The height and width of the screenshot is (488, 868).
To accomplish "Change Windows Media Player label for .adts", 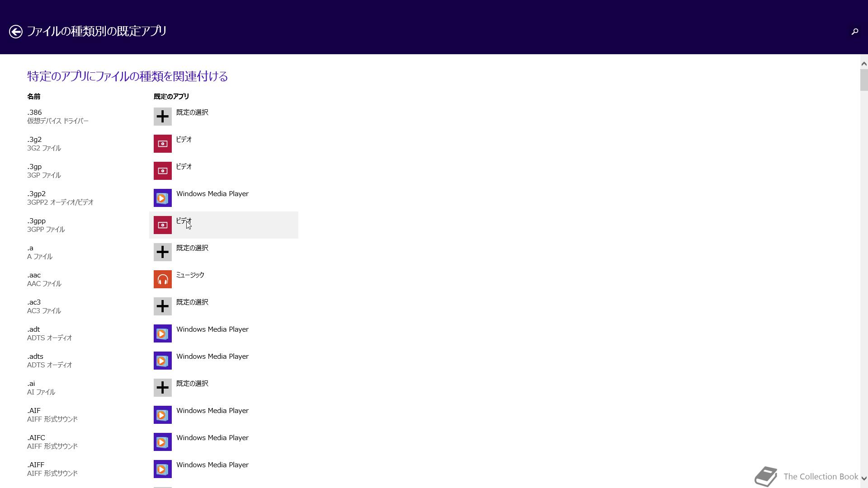I will [212, 356].
